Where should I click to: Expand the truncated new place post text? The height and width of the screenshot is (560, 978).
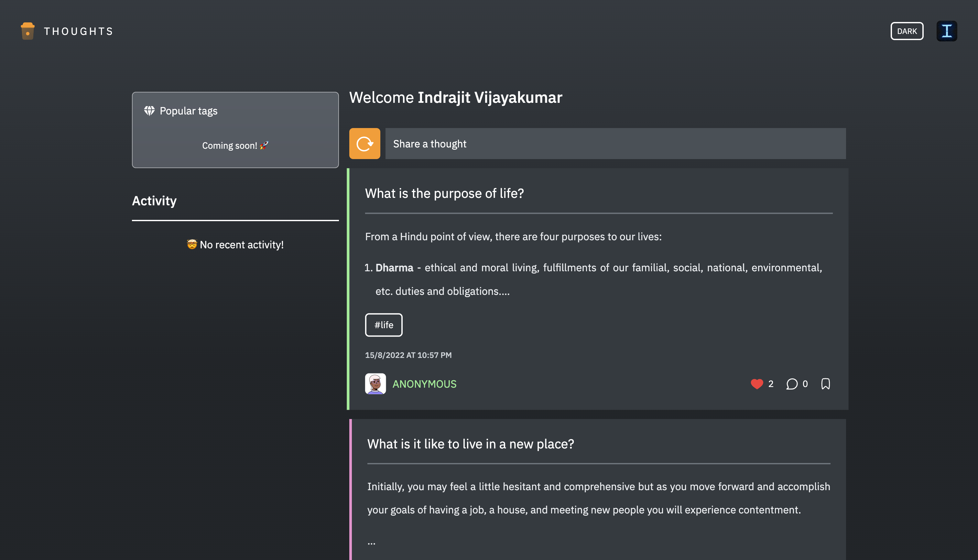coord(371,543)
